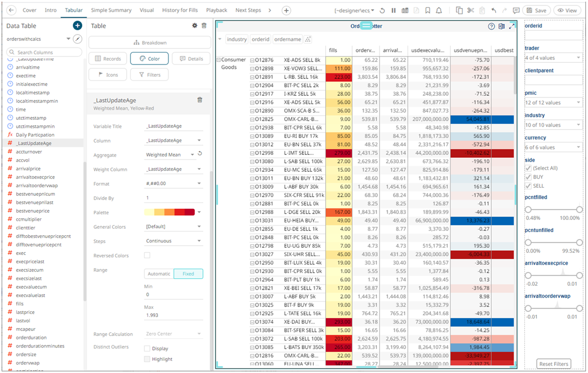Expand the Palette color dropdown
The image size is (588, 373).
(x=199, y=212)
